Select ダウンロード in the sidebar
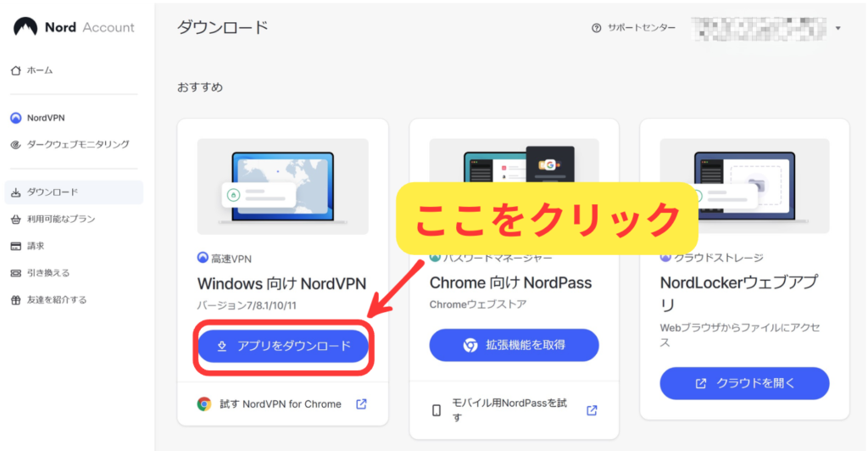The height and width of the screenshot is (451, 868). [53, 192]
